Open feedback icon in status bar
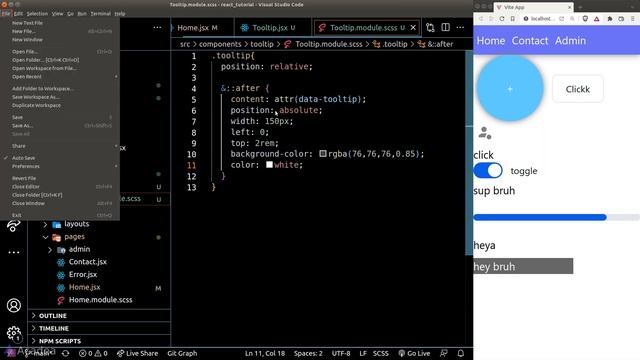Screen dimensions: 640x360 pos(443,353)
